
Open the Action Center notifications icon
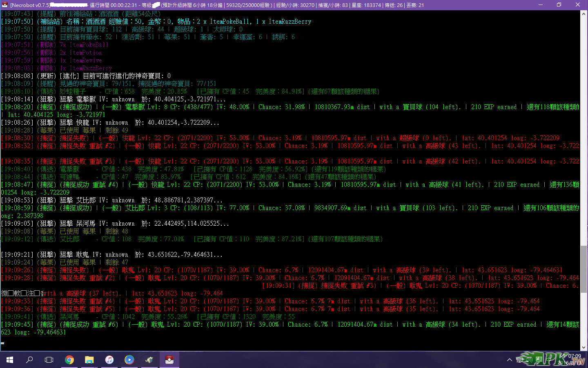(x=539, y=360)
